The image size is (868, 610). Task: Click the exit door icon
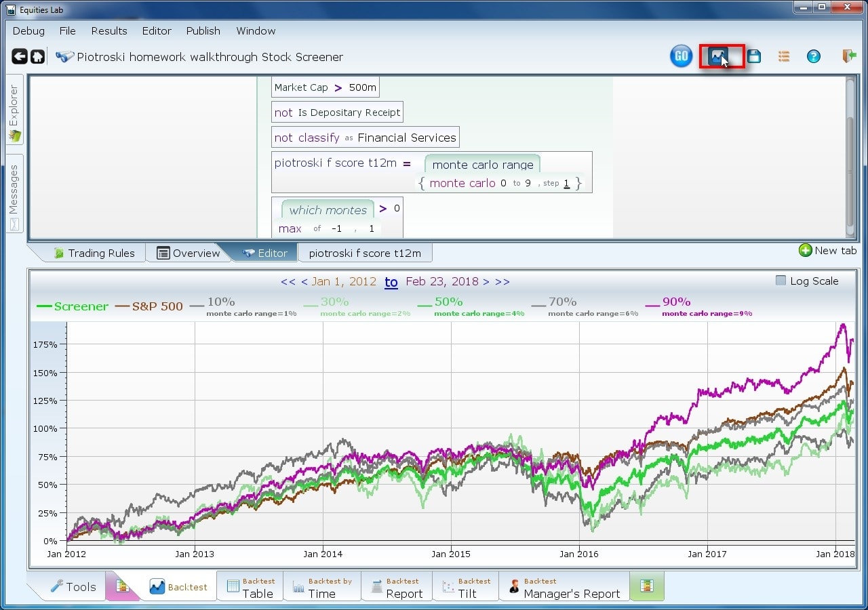(x=848, y=56)
